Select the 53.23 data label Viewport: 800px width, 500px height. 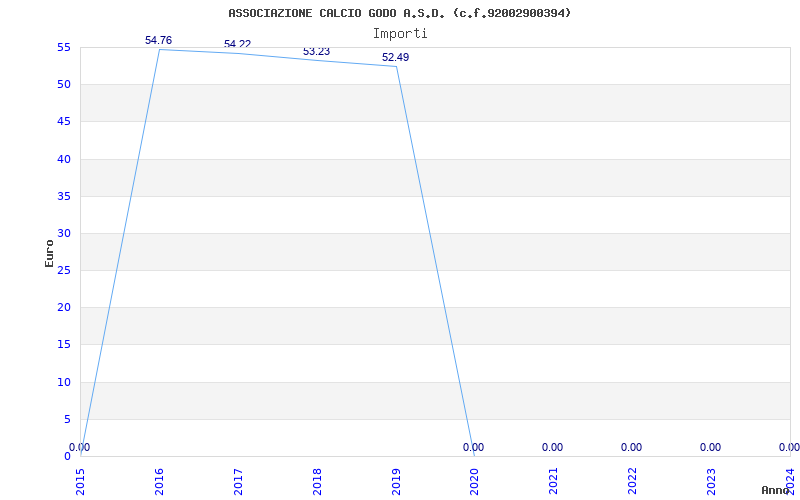point(316,52)
